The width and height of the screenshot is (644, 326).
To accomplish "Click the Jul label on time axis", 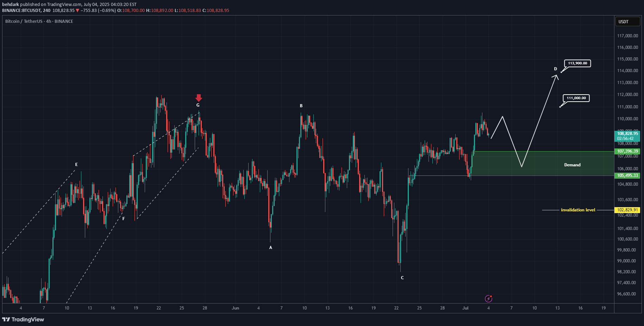I will click(465, 308).
